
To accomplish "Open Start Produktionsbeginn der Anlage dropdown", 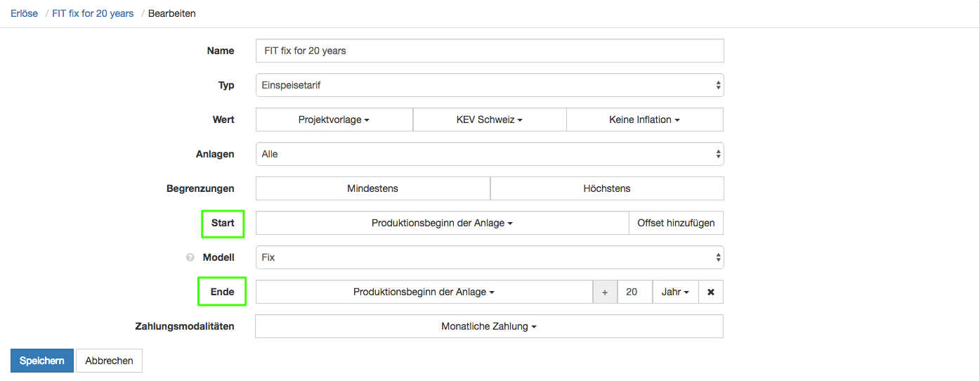I will 442,223.
